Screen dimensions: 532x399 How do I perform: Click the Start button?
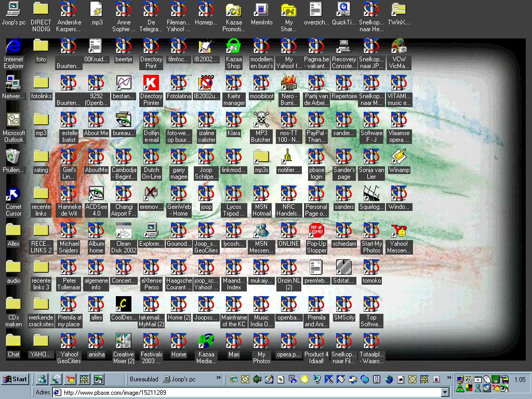[x=15, y=379]
